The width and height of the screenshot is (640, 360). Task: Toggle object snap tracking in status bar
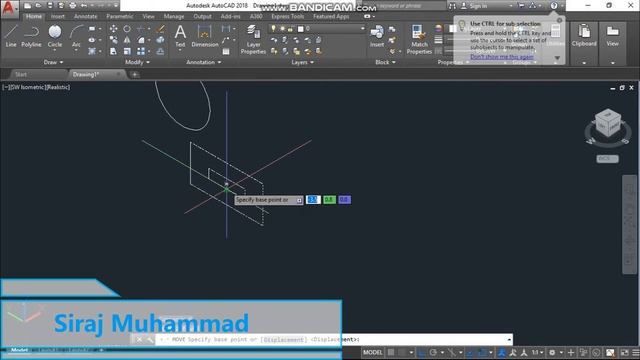point(470,352)
